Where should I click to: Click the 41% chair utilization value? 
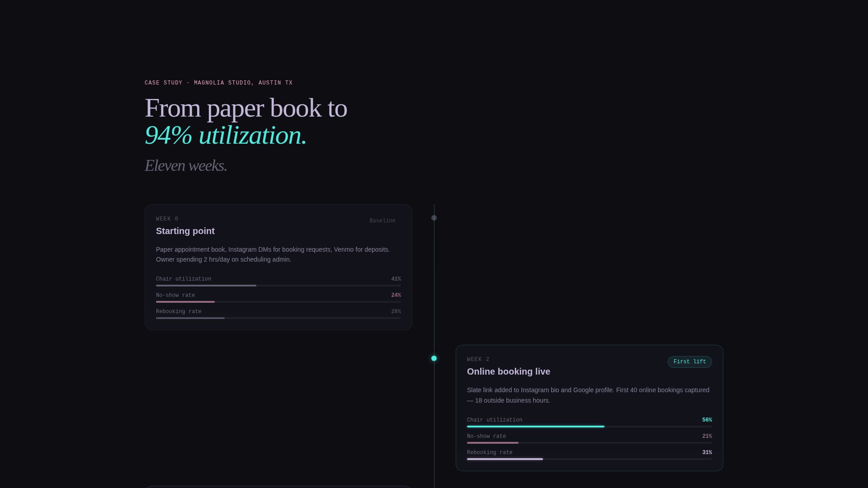[396, 279]
